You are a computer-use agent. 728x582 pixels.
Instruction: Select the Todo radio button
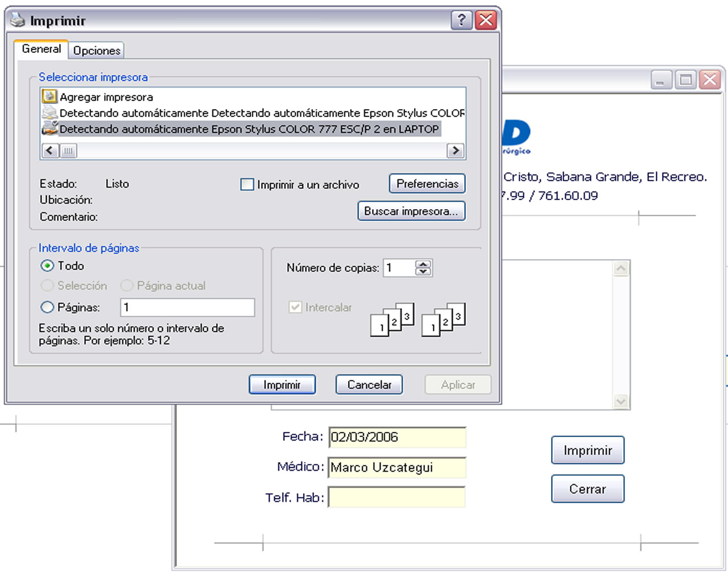coord(48,266)
